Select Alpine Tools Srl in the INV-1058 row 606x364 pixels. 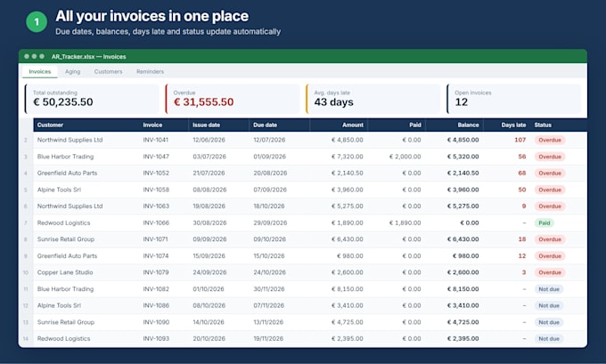click(59, 190)
